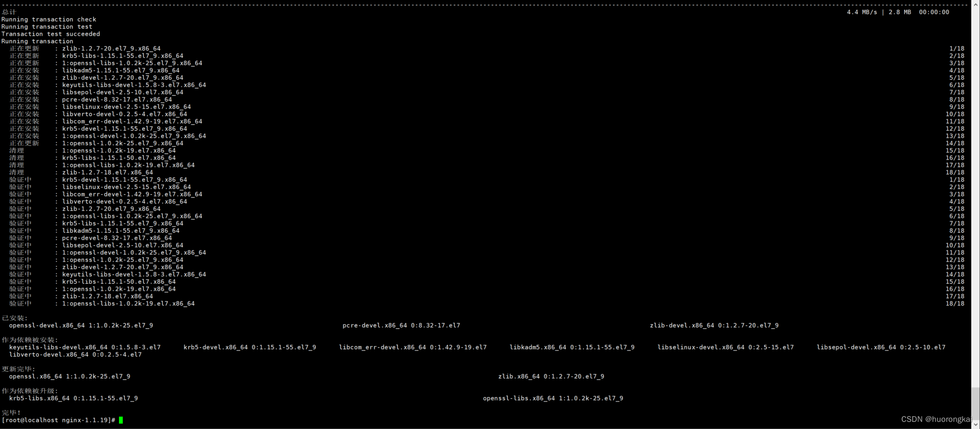The height and width of the screenshot is (429, 980).
Task: Click the "作为依赖被安装:" section heading
Action: coord(30,340)
